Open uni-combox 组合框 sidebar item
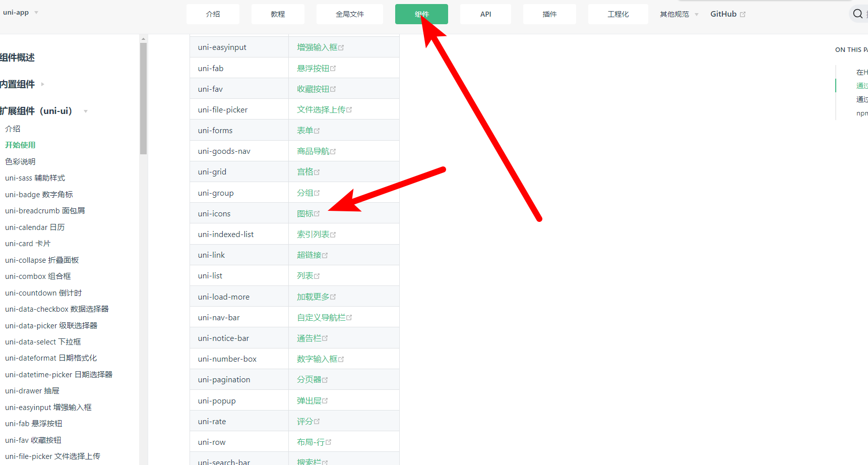The height and width of the screenshot is (465, 868). [x=38, y=276]
